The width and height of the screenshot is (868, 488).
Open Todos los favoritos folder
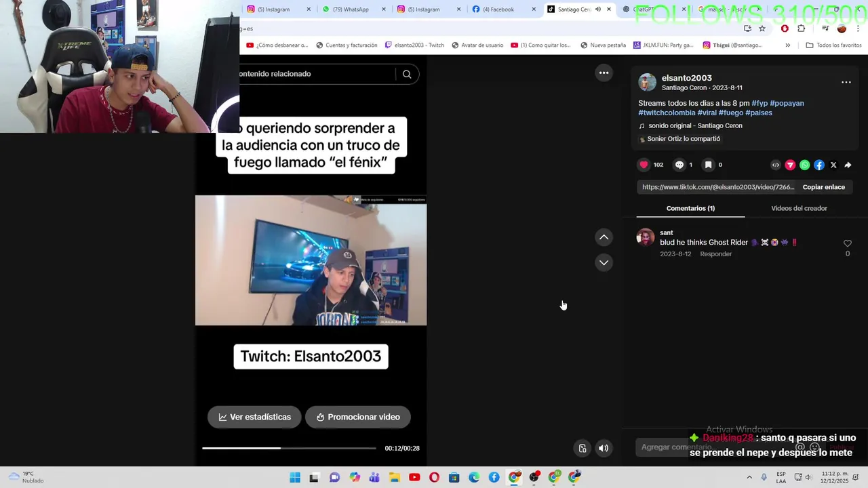point(833,45)
